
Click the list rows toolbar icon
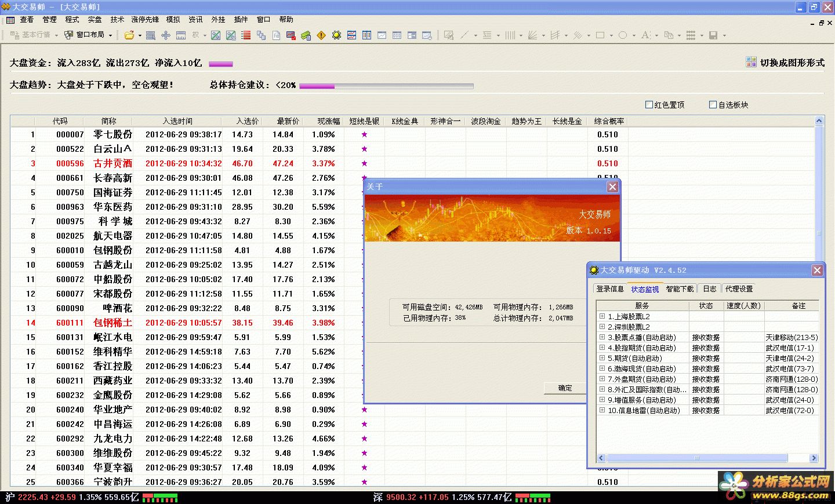[x=151, y=35]
